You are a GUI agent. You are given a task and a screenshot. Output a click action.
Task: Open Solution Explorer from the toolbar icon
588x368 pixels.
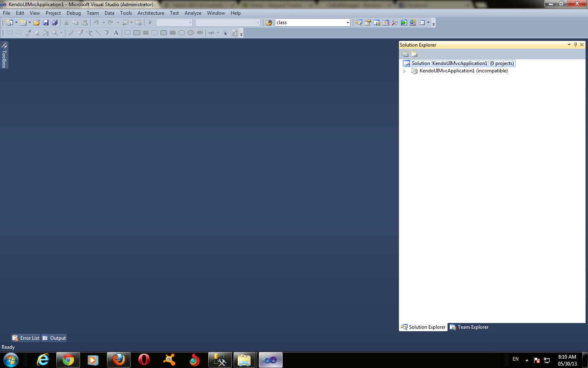(x=359, y=22)
